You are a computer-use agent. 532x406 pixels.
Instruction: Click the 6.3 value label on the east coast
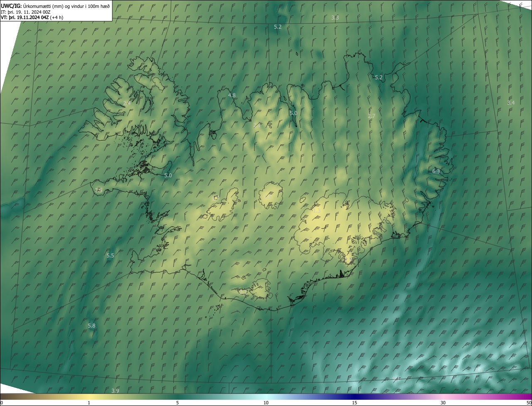pyautogui.click(x=436, y=171)
